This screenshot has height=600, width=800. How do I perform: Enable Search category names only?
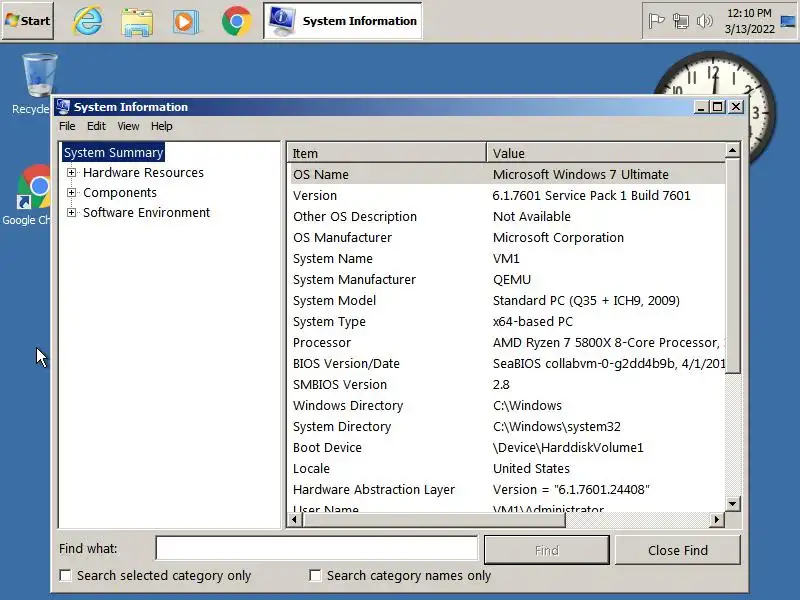315,576
